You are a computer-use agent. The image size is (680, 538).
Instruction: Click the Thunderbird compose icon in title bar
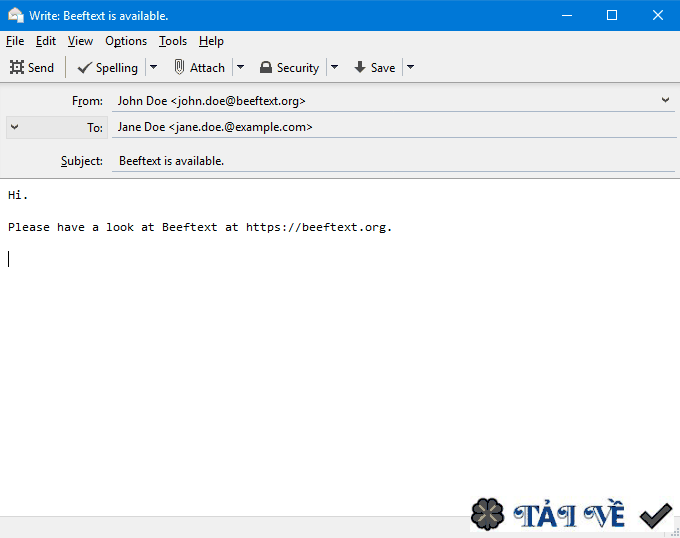[x=16, y=15]
